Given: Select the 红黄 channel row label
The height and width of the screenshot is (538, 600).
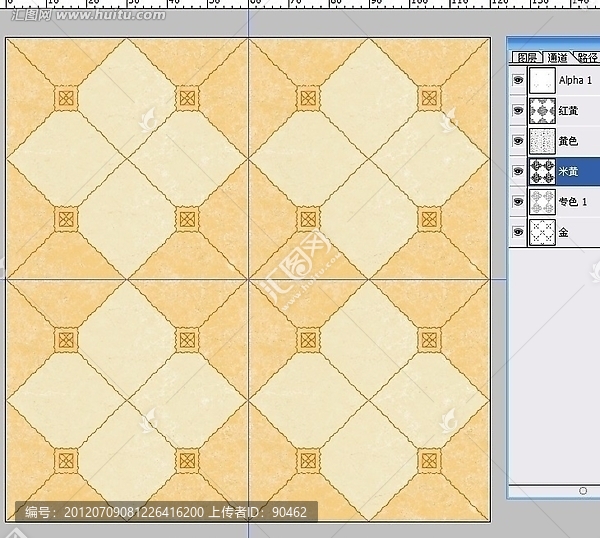Looking at the screenshot, I should [x=568, y=111].
